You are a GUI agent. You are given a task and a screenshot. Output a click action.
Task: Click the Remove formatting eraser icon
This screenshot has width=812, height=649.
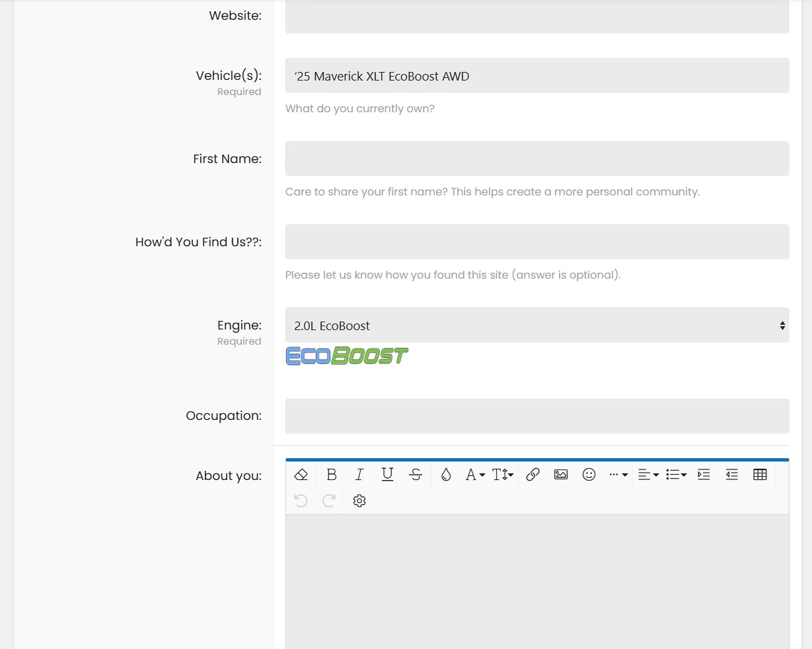coord(301,474)
